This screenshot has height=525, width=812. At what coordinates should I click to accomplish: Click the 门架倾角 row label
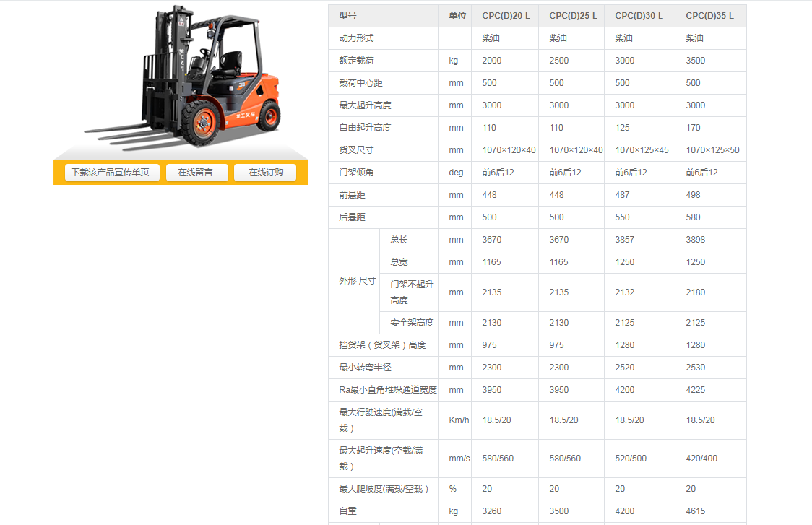click(x=356, y=173)
